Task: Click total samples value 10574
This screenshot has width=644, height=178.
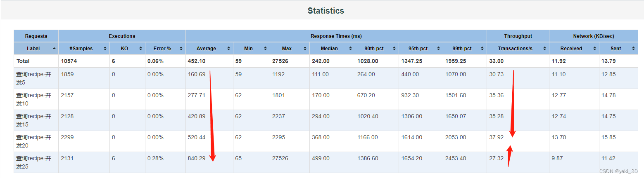Action: pyautogui.click(x=69, y=61)
